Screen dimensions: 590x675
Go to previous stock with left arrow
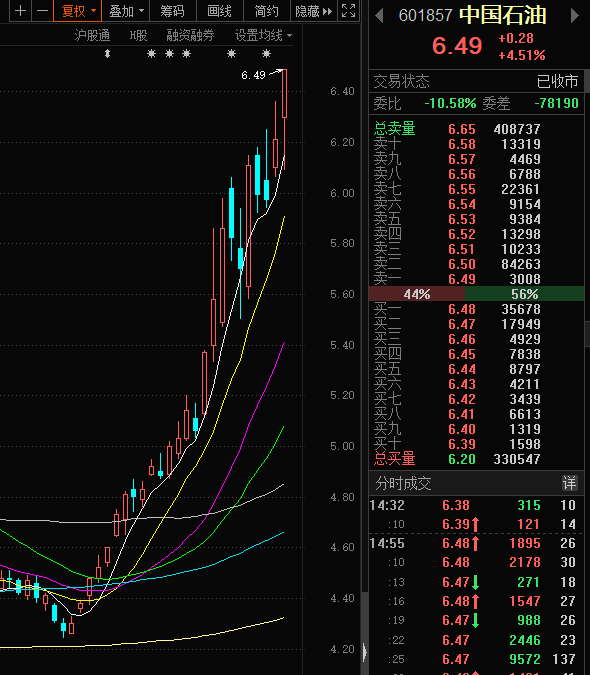tap(379, 16)
